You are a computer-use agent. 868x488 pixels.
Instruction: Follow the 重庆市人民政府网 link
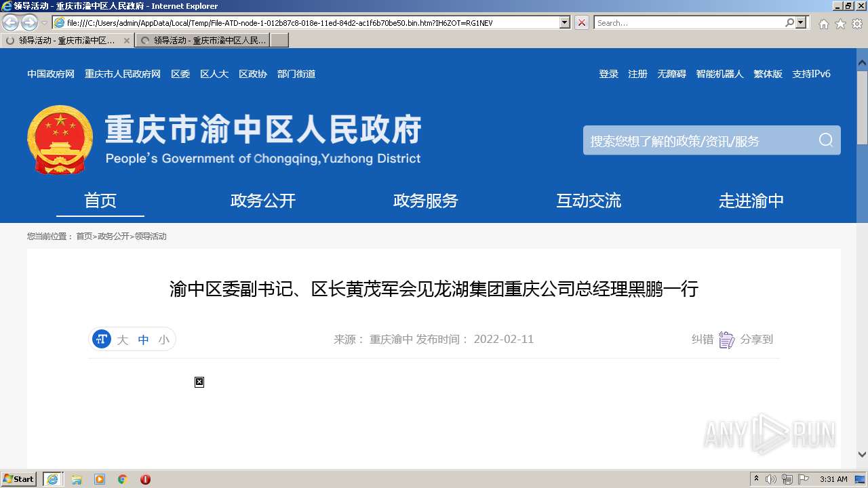[x=123, y=74]
